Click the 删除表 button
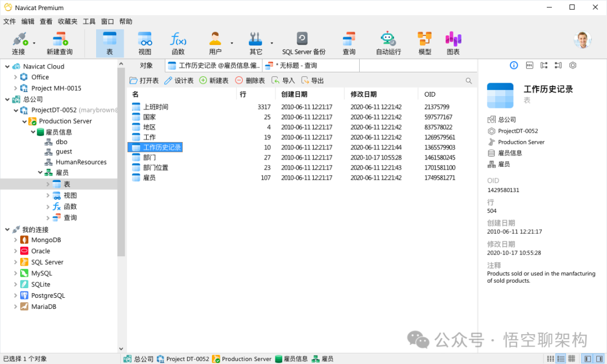 coord(253,80)
